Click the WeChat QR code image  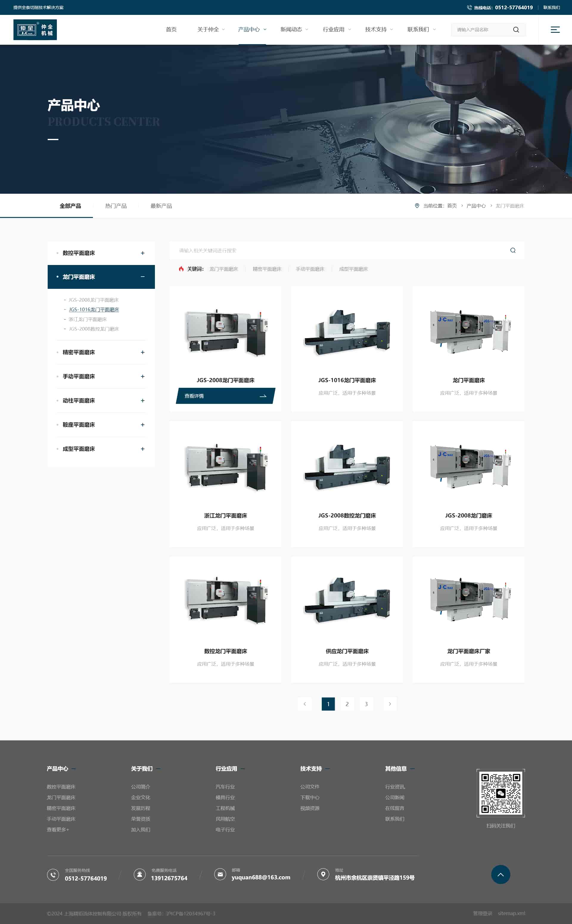click(500, 793)
